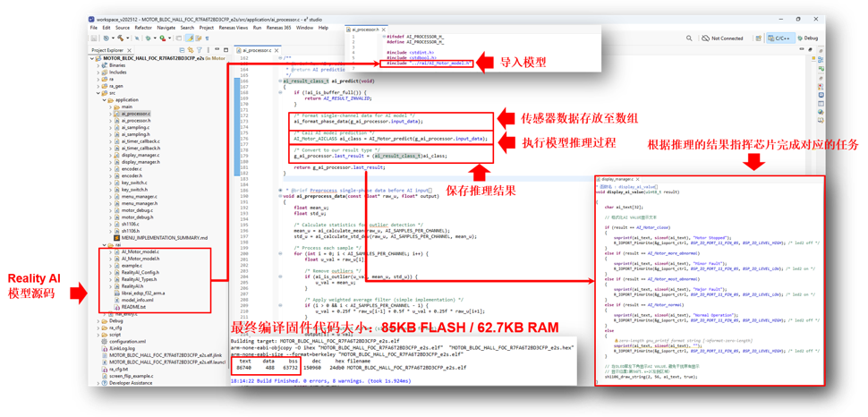The image size is (868, 417).
Task: Collapse the application folder node
Action: pyautogui.click(x=104, y=99)
